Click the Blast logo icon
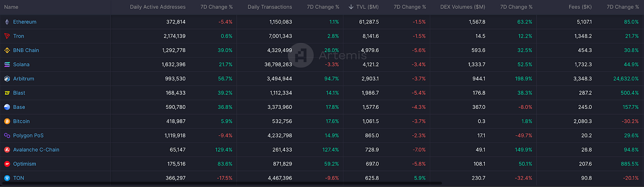 [x=7, y=93]
